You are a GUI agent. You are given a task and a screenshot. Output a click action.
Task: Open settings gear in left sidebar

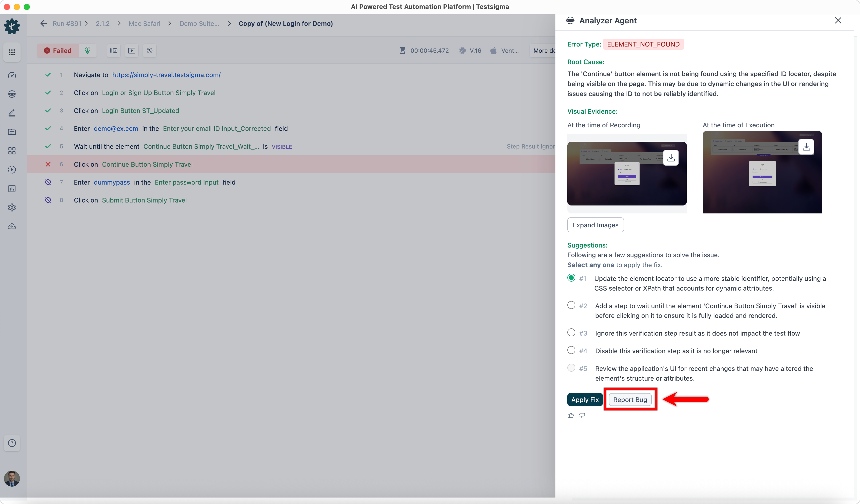click(12, 207)
